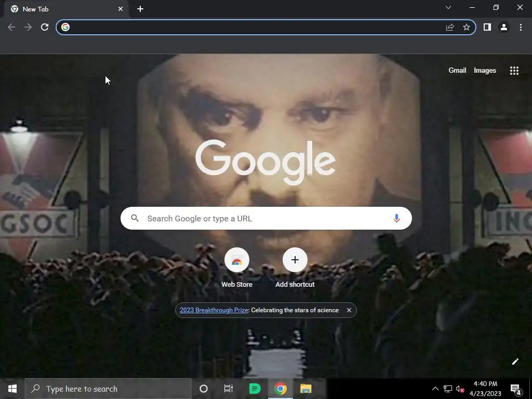Open Task View on the taskbar

229,389
